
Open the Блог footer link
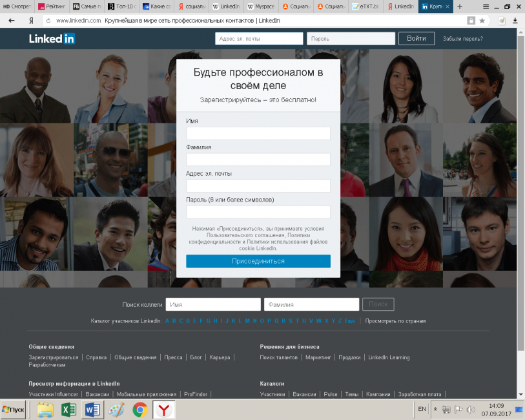click(x=196, y=357)
